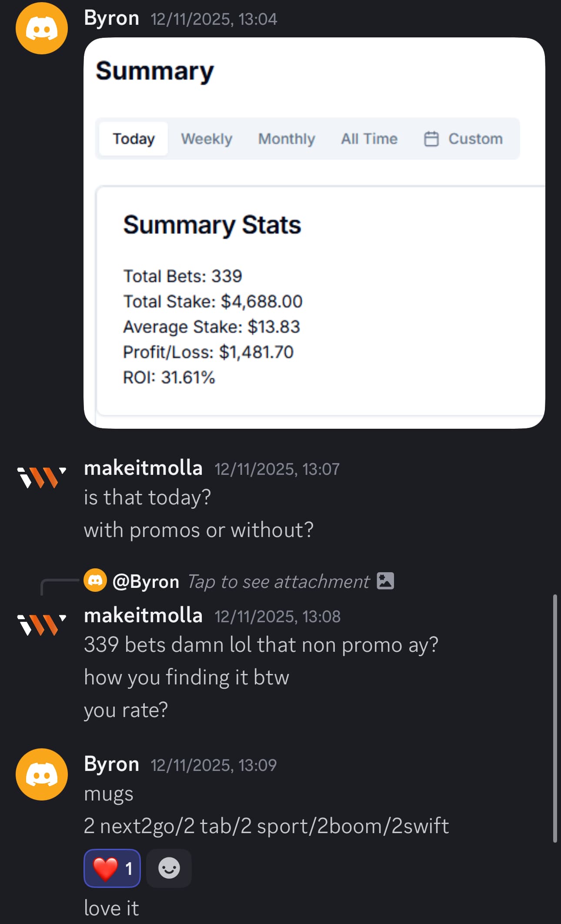Image resolution: width=561 pixels, height=924 pixels.
Task: Click makeitmolla username at 13:07
Action: (143, 468)
